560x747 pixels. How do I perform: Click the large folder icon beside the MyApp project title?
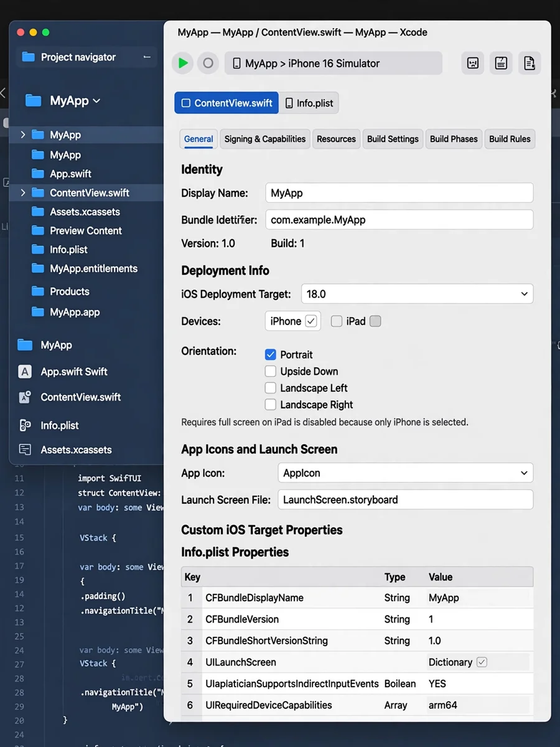click(33, 101)
